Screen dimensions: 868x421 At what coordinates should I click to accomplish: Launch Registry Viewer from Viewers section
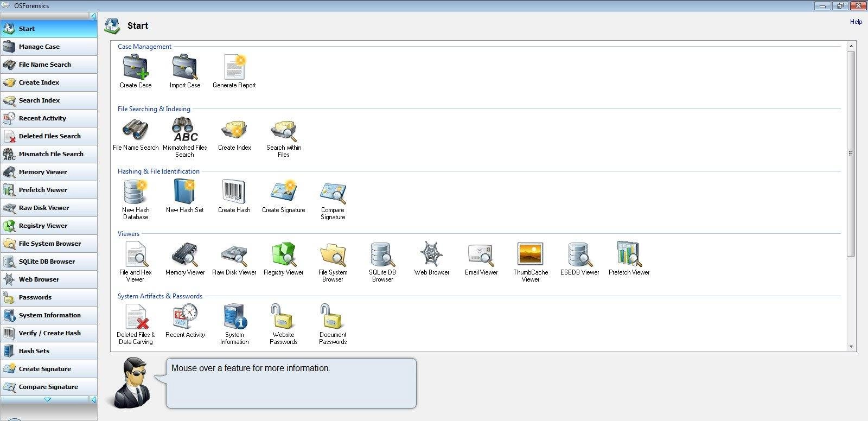click(x=284, y=254)
